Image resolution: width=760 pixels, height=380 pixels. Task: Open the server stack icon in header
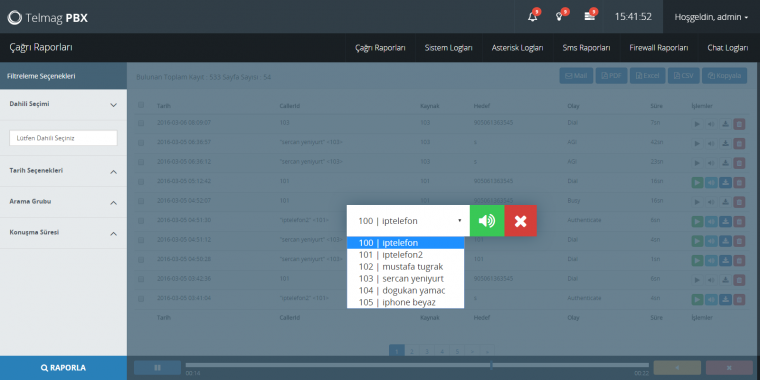[589, 16]
